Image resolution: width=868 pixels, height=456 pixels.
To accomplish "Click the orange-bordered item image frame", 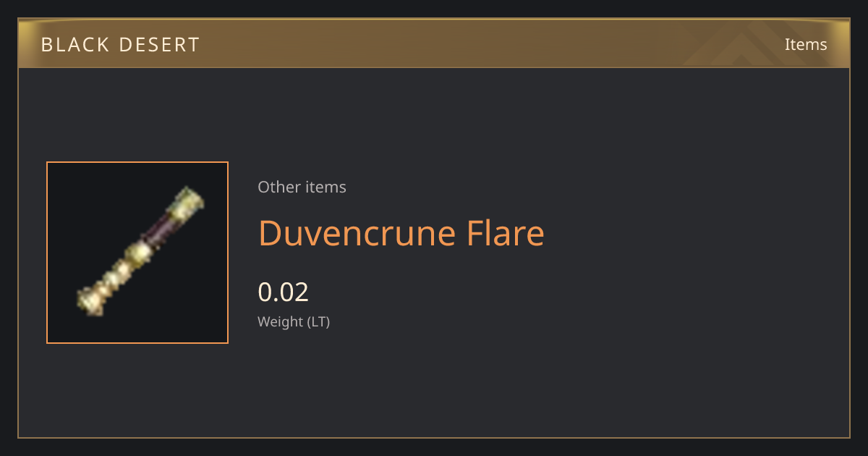I will (x=137, y=253).
